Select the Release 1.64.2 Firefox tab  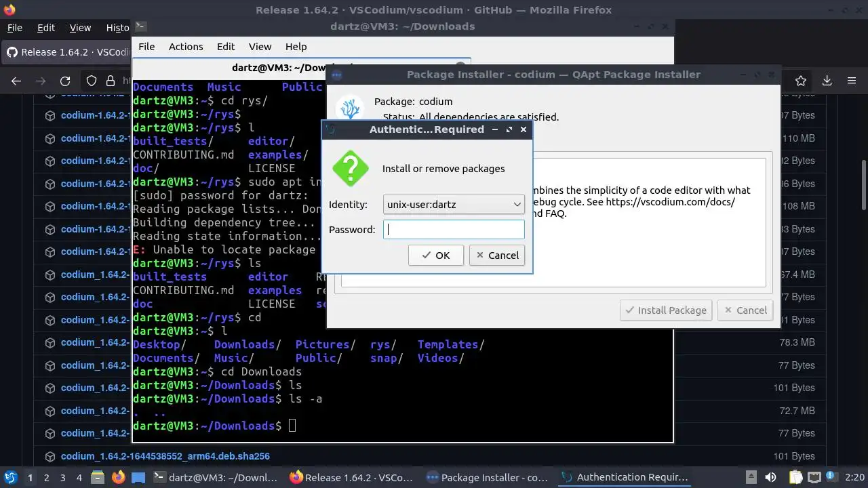66,52
